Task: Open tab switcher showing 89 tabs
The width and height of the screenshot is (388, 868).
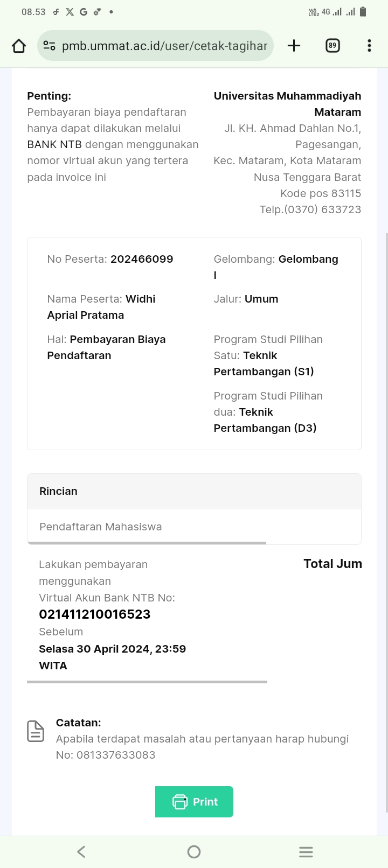Action: pyautogui.click(x=332, y=46)
